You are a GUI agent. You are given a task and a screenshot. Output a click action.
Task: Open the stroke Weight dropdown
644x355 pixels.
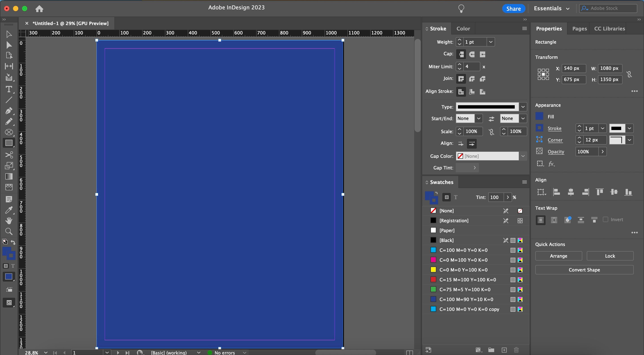coord(491,42)
